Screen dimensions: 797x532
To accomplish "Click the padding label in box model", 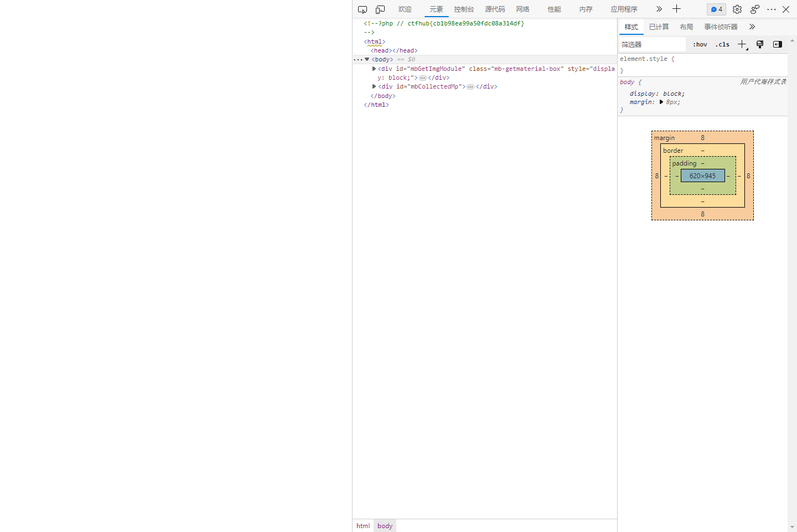I will [x=684, y=163].
